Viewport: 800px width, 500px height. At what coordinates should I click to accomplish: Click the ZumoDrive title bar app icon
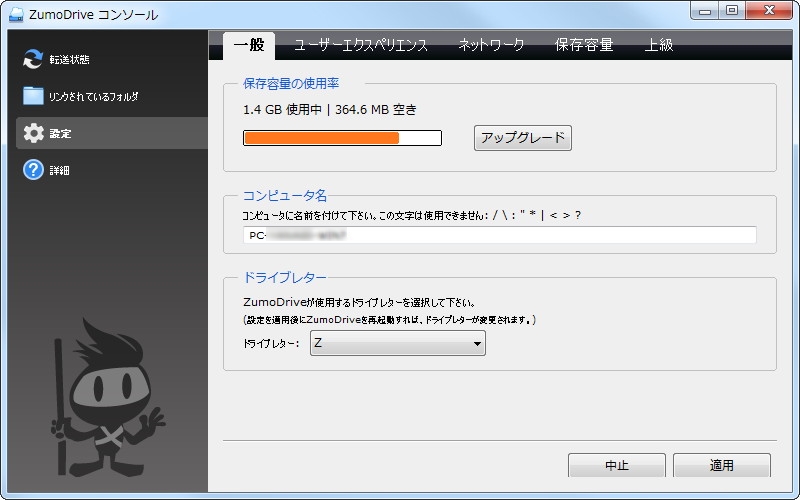pyautogui.click(x=16, y=14)
